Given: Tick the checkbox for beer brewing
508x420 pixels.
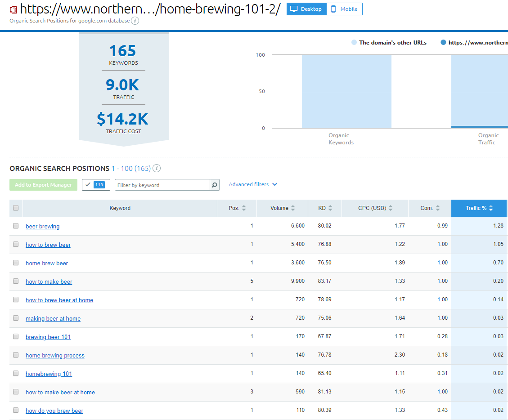Looking at the screenshot, I should [16, 226].
